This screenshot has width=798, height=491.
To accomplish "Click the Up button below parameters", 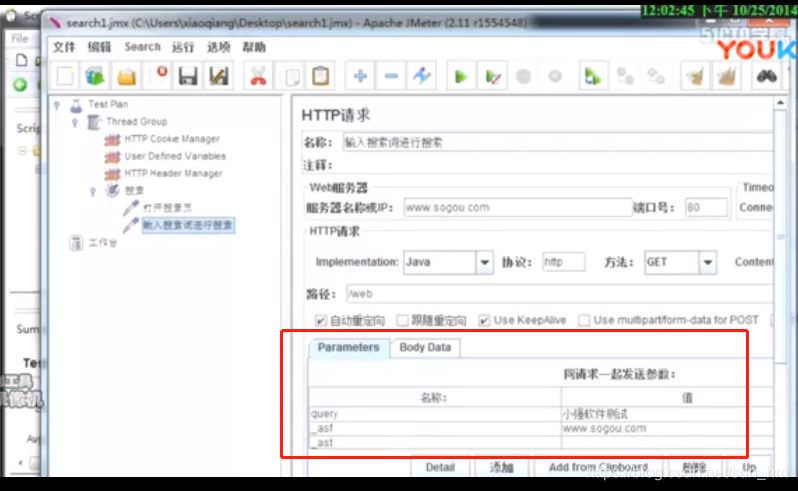I will (x=749, y=467).
